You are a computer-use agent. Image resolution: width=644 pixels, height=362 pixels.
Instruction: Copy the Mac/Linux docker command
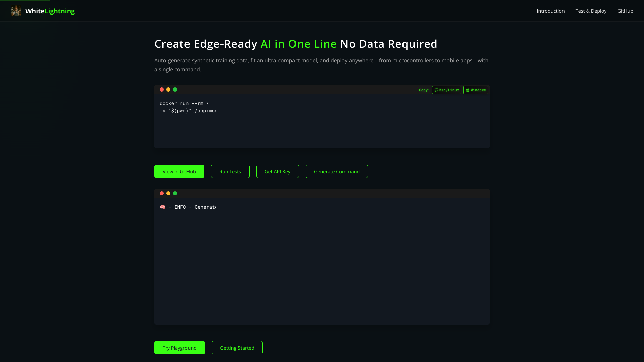(446, 90)
